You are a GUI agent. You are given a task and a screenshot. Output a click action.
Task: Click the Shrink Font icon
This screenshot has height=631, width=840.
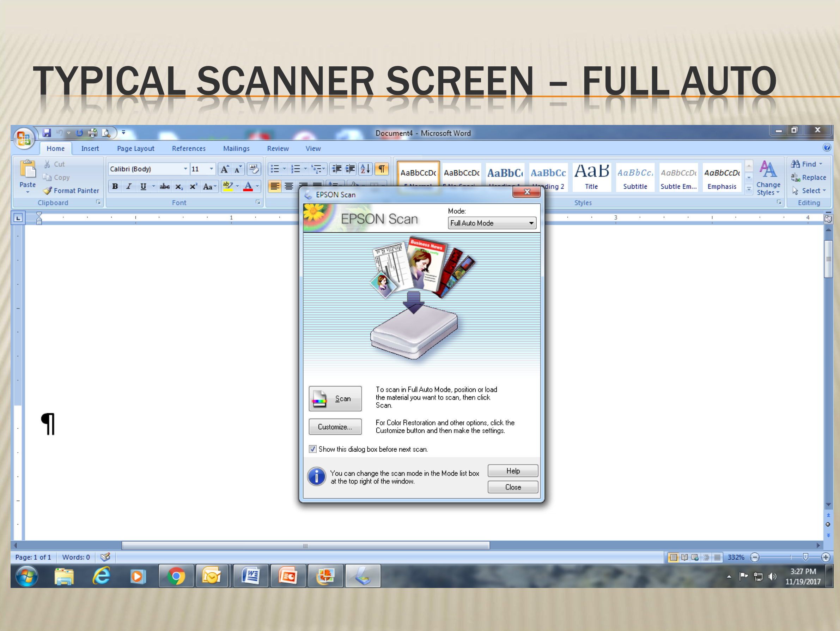click(238, 169)
